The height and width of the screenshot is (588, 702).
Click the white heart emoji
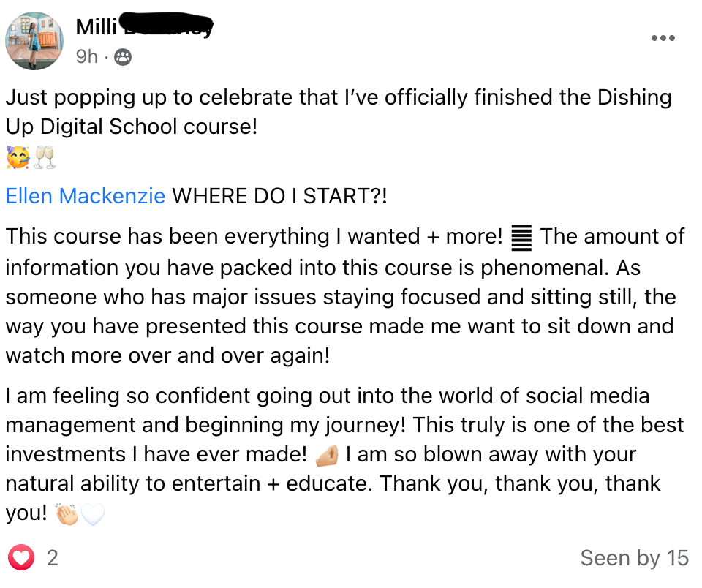tap(93, 515)
